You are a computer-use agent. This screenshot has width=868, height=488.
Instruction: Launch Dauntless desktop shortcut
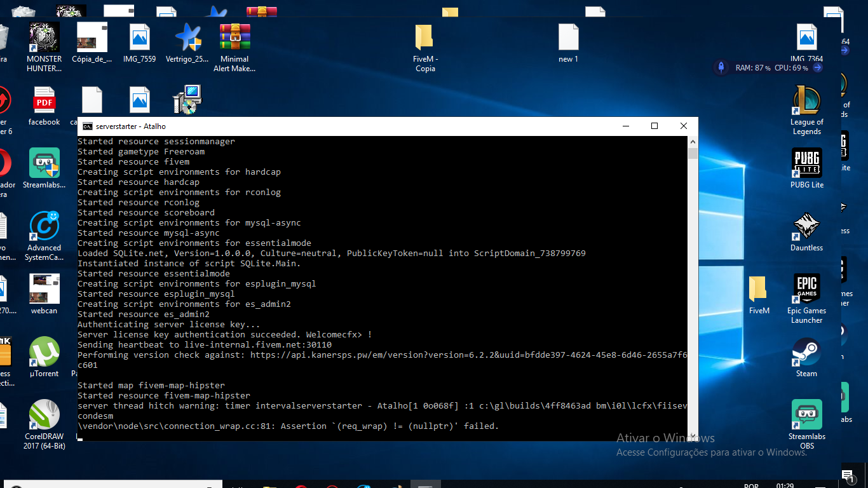(806, 227)
